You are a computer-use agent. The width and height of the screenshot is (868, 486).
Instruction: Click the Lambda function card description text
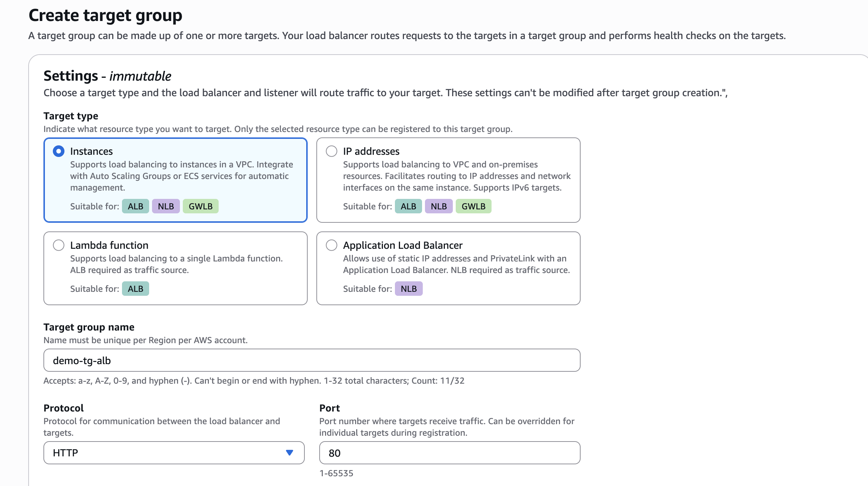click(176, 264)
